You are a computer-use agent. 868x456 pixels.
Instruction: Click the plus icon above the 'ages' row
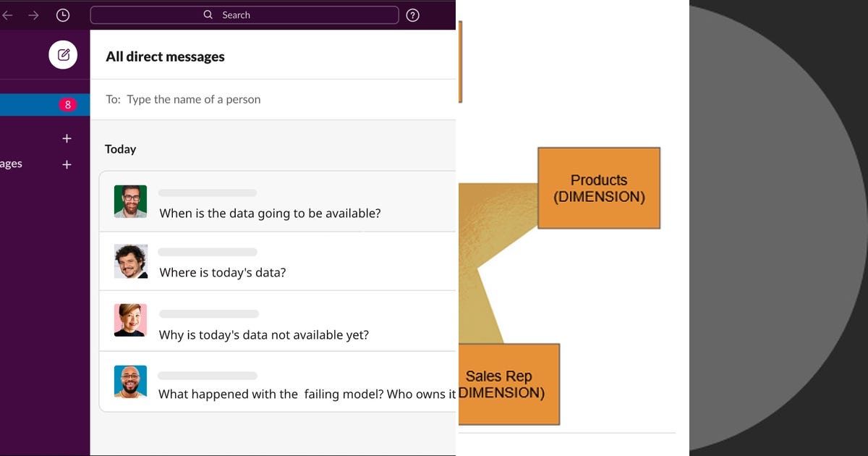coord(67,138)
